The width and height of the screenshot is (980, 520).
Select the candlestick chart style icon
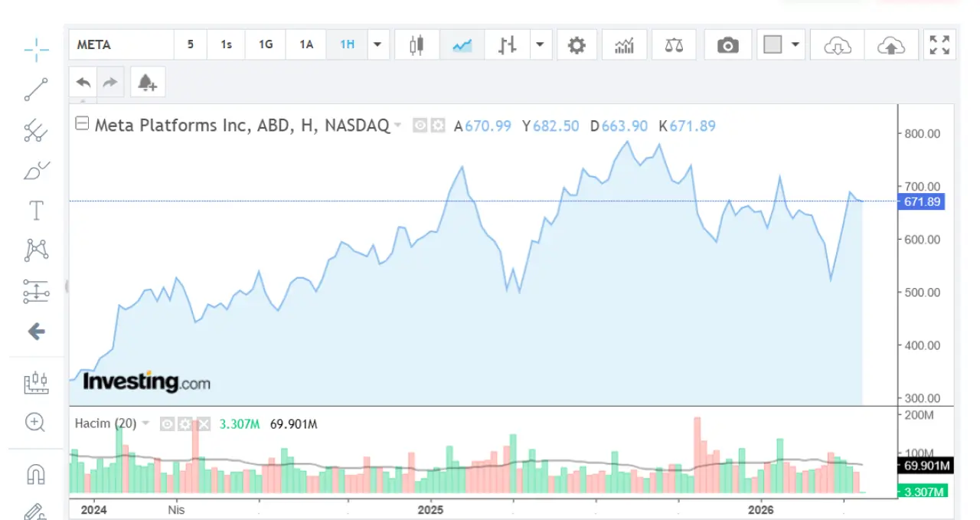click(416, 45)
